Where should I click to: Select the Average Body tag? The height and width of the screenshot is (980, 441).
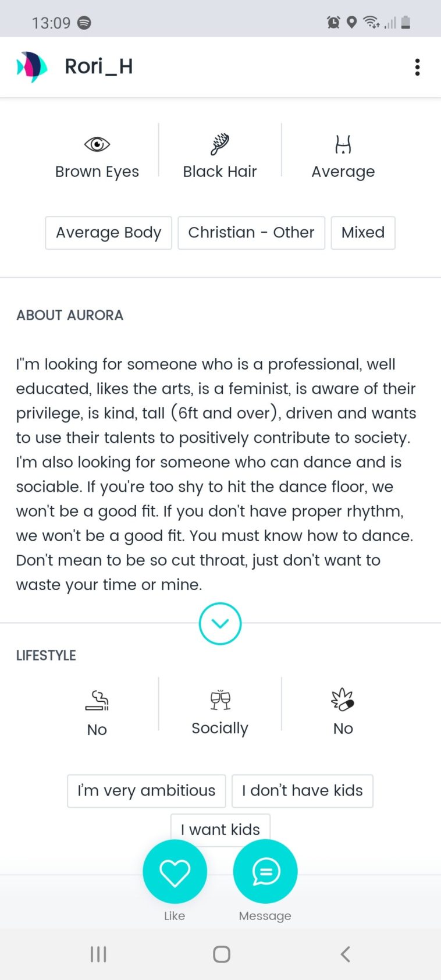click(x=109, y=233)
